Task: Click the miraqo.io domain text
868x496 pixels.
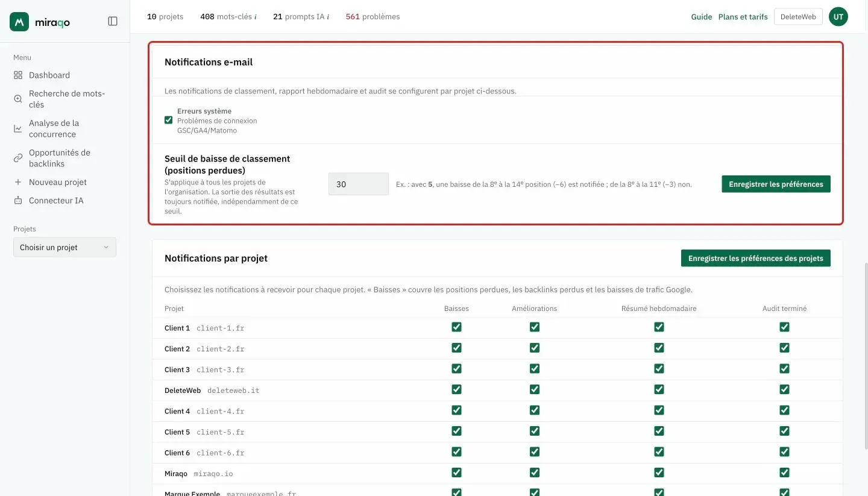Action: (x=213, y=474)
